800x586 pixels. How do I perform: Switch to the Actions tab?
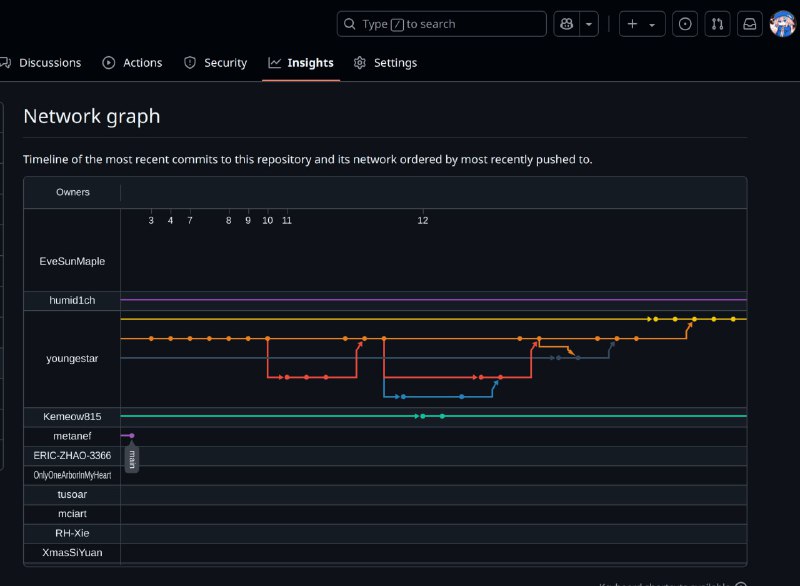132,63
